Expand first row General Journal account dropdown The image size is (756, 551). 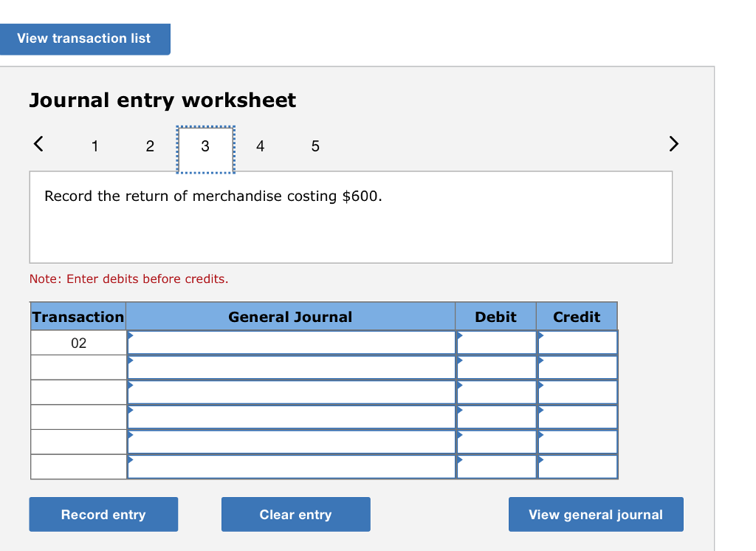click(291, 343)
